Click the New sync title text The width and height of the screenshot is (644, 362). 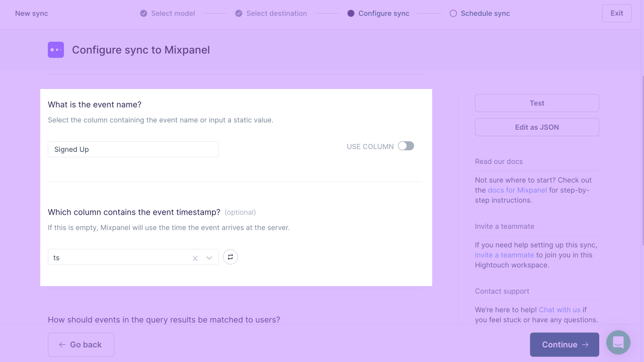tap(32, 14)
